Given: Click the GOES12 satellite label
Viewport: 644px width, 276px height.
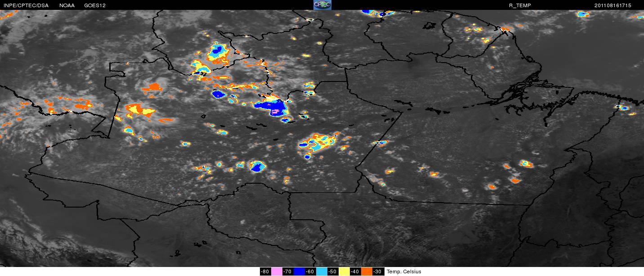Looking at the screenshot, I should [x=95, y=5].
